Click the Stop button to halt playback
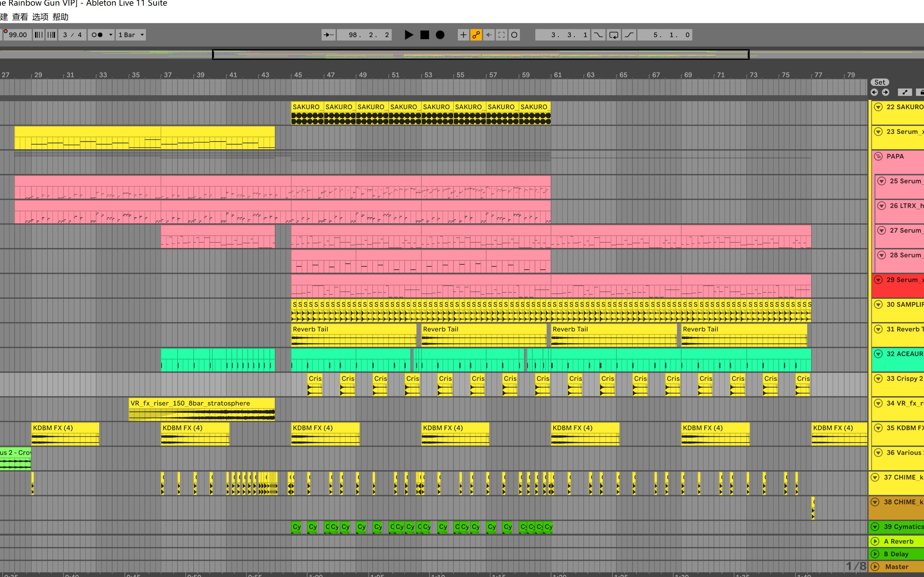This screenshot has height=577, width=924. click(x=424, y=35)
